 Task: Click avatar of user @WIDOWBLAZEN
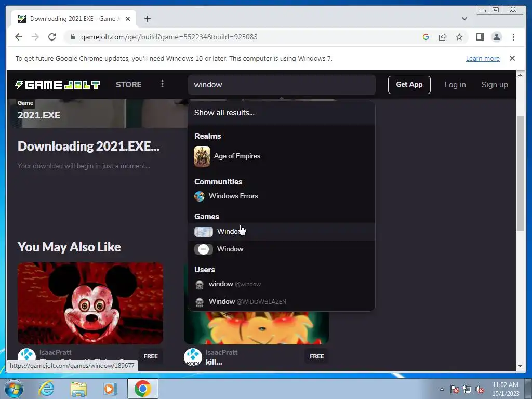199,302
